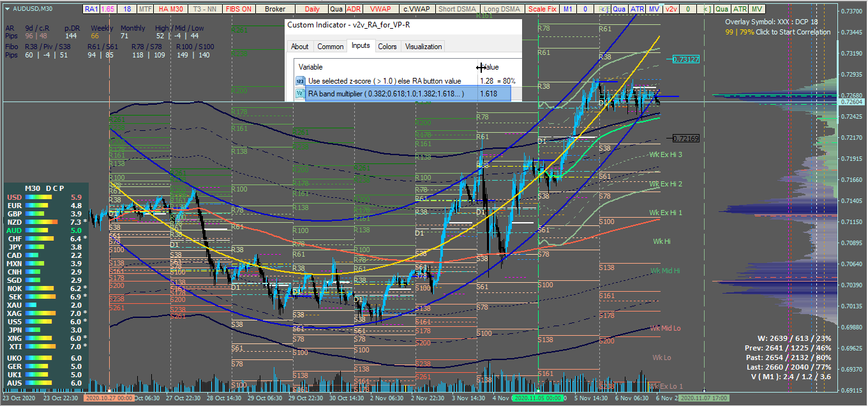Click the green AUD currency label

14,230
